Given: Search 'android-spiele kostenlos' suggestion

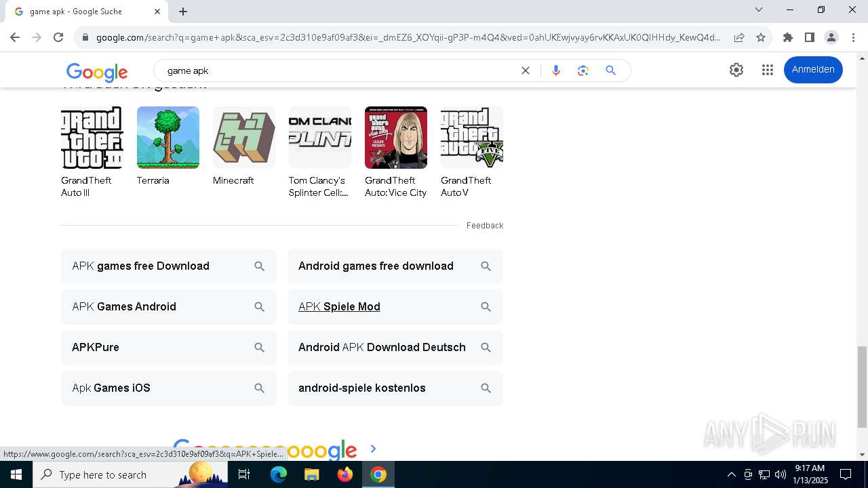Looking at the screenshot, I should (x=395, y=388).
